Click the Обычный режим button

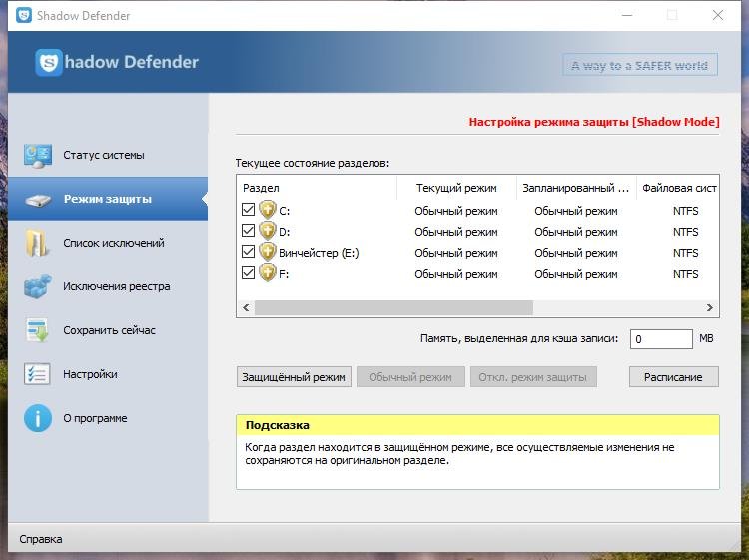(410, 377)
